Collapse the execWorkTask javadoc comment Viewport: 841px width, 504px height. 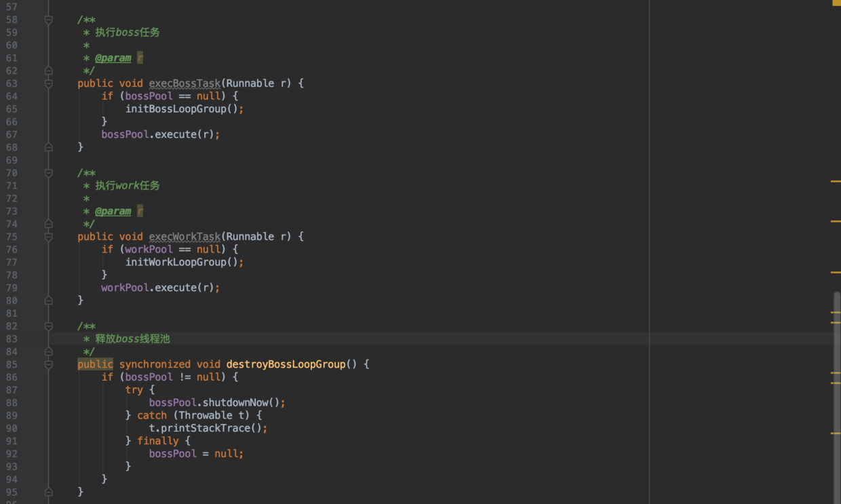point(47,172)
